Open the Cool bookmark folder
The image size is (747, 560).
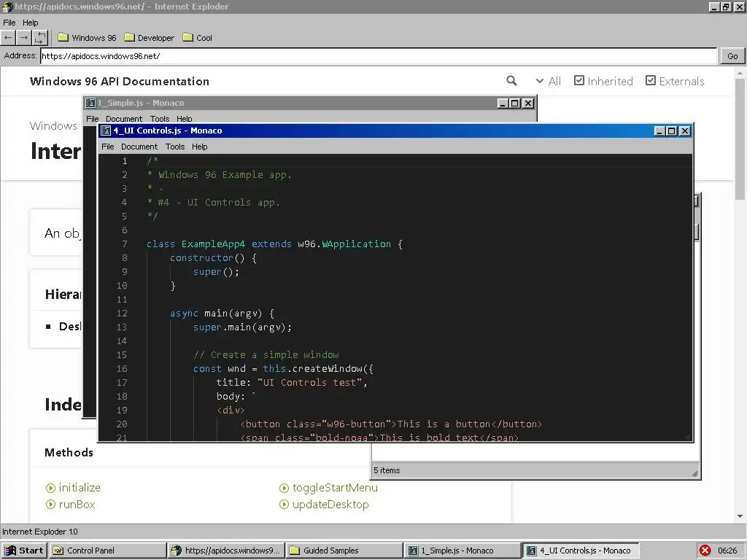pyautogui.click(x=198, y=38)
